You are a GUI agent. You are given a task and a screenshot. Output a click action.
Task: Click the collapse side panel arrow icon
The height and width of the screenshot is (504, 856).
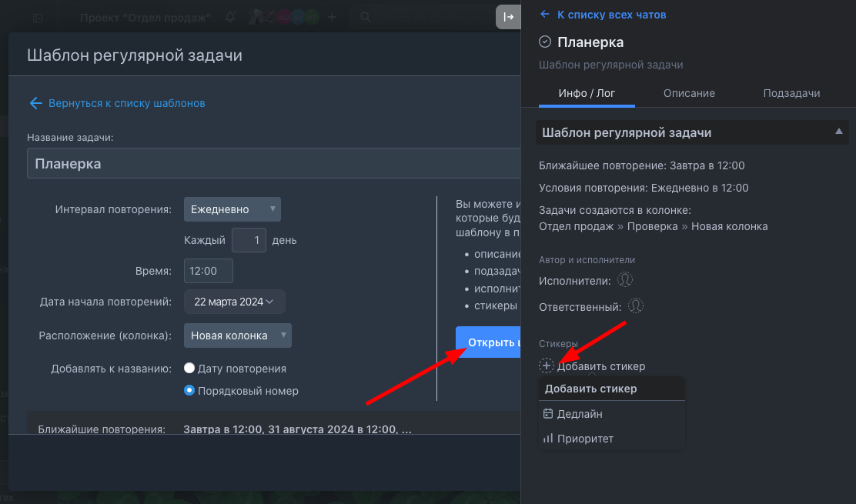coord(508,17)
